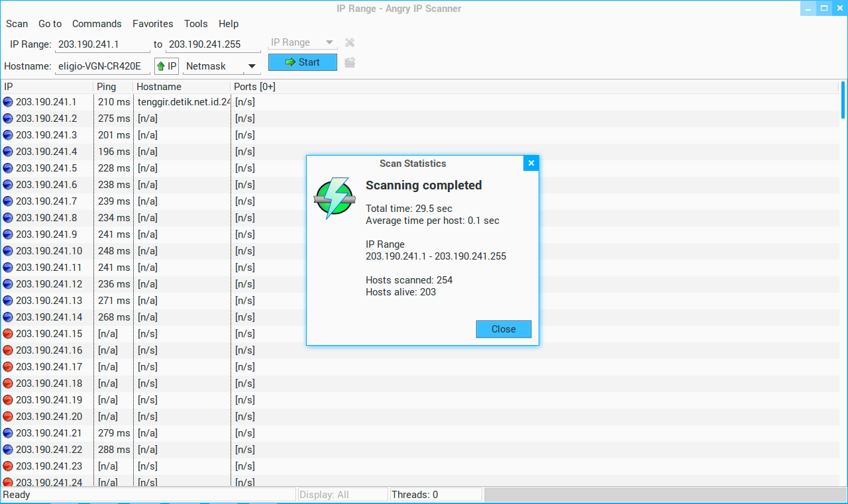Click blue status icon for 203.190.241.4

click(8, 152)
